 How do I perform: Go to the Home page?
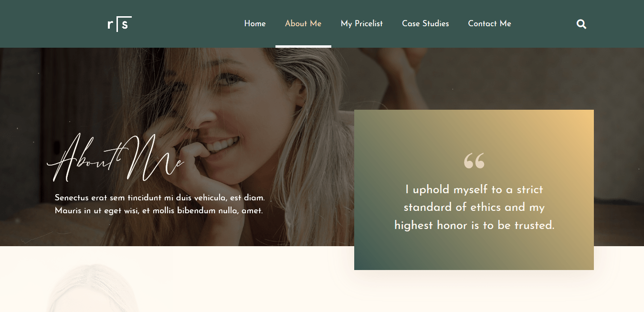point(255,23)
